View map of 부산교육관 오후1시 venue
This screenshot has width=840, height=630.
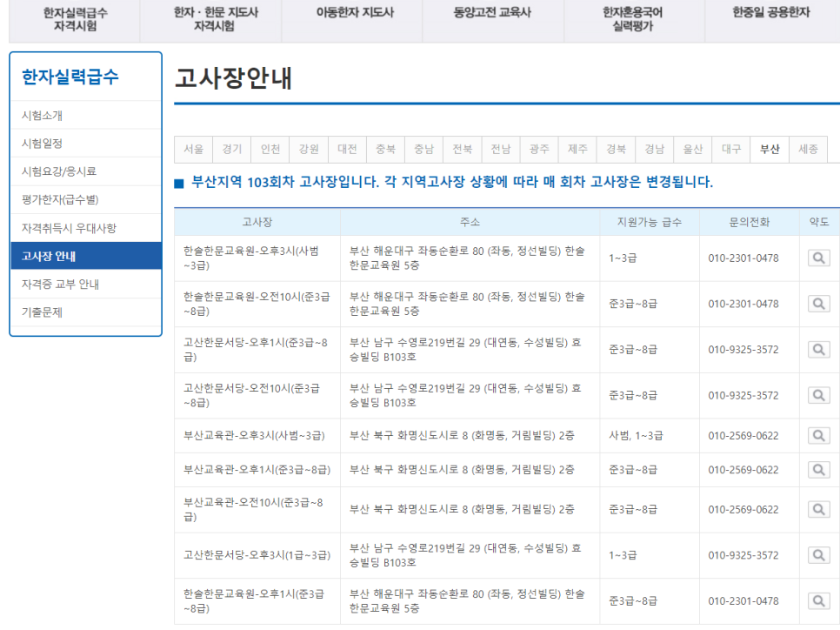(818, 470)
